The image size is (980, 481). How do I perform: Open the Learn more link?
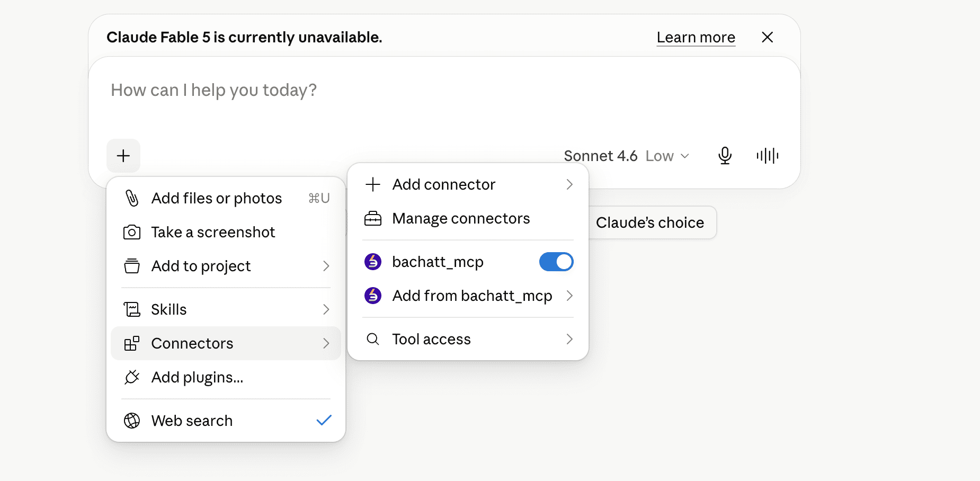click(696, 38)
